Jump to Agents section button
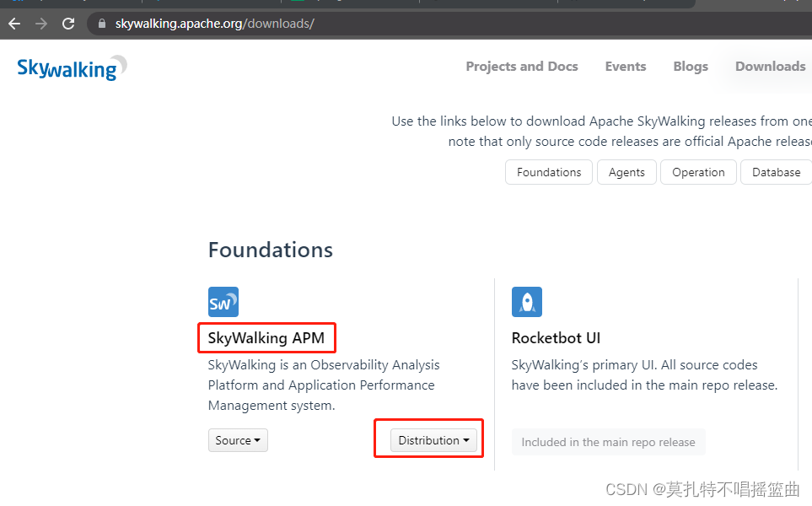The height and width of the screenshot is (506, 812). tap(626, 172)
